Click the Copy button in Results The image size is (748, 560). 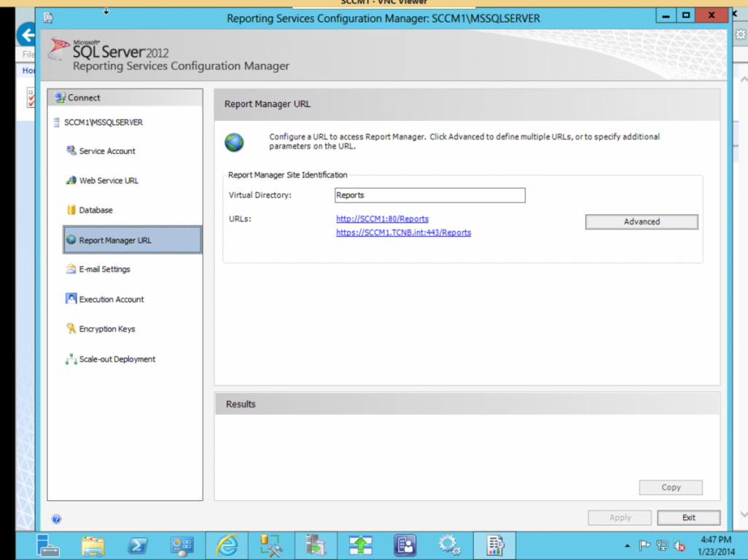[671, 488]
